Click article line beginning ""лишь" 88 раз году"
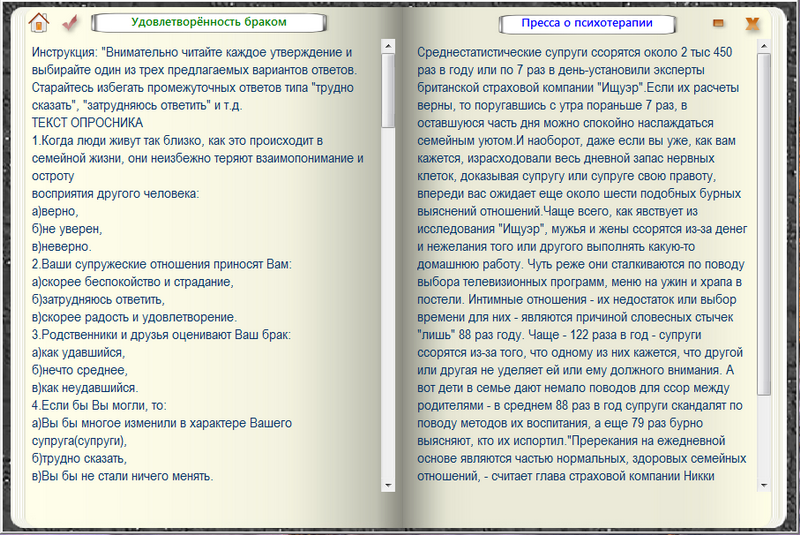 pyautogui.click(x=559, y=335)
